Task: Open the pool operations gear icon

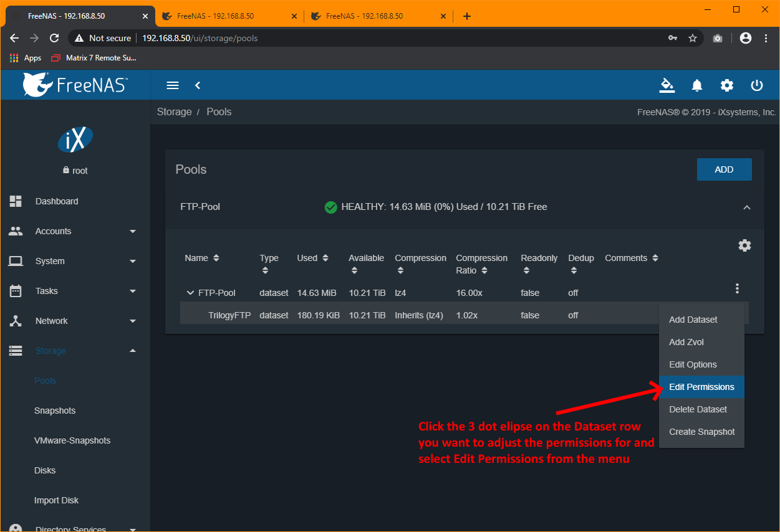Action: coord(744,245)
